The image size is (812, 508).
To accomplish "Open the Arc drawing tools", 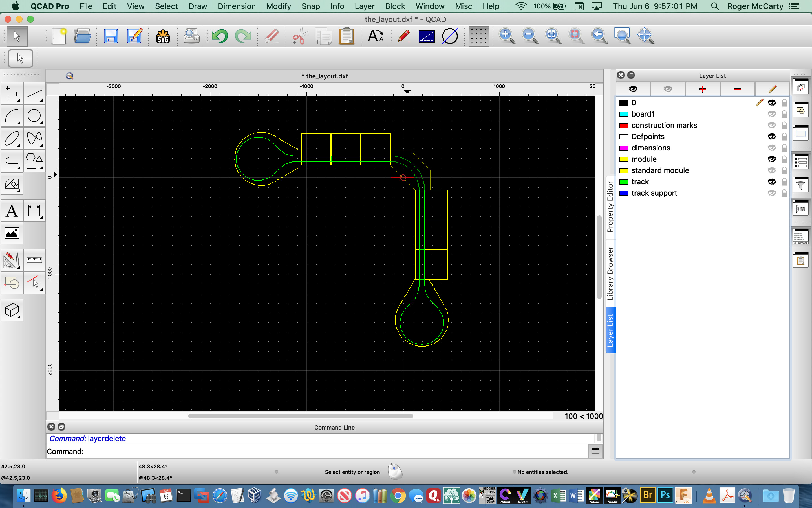I will click(12, 116).
